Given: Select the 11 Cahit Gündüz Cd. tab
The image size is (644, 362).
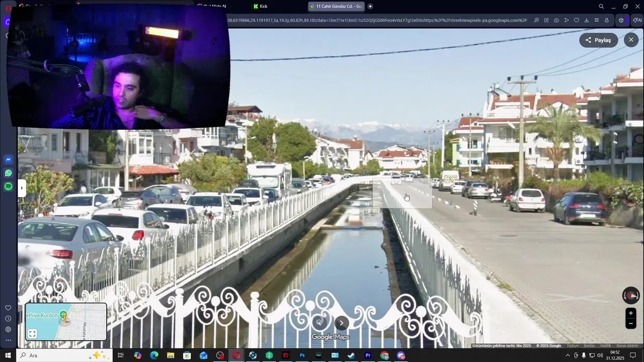Looking at the screenshot, I should (336, 6).
